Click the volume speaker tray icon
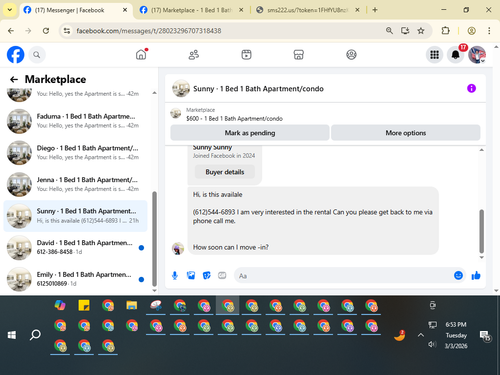500x375 pixels. [x=432, y=344]
